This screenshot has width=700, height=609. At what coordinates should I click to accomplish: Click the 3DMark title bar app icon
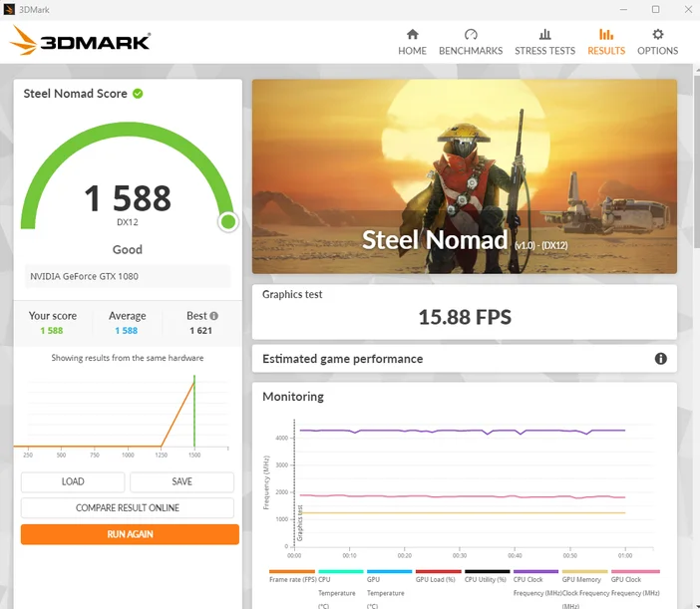pos(9,9)
